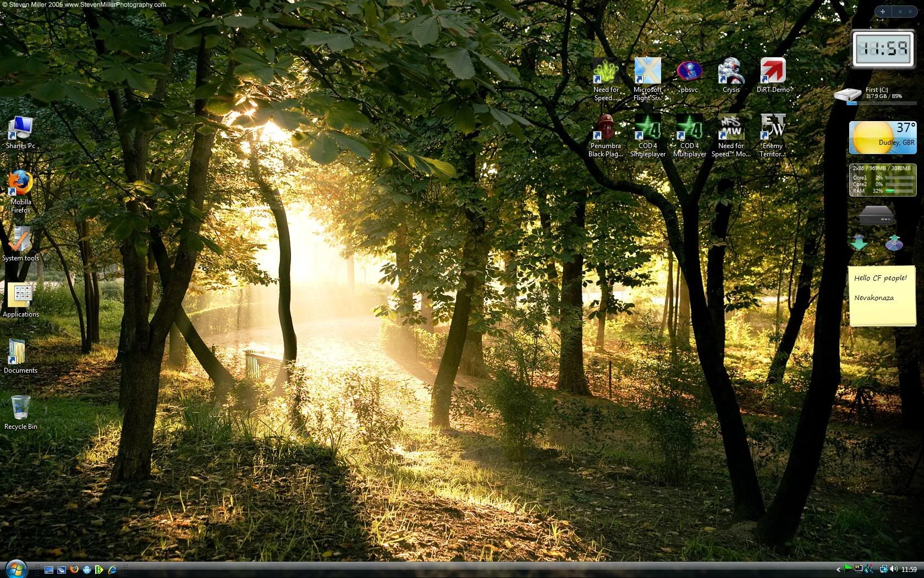Launch Mozilla Firefox from the desktop

pos(20,191)
